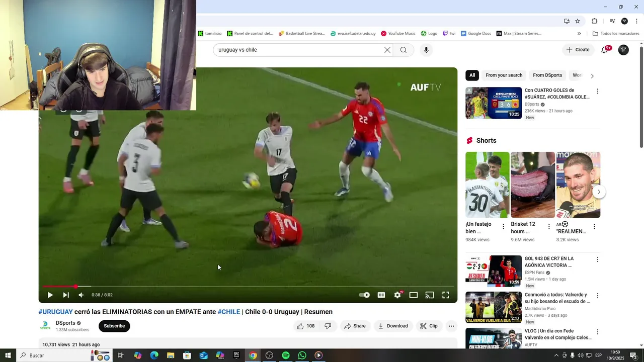Switch to theater mode

coord(414,295)
